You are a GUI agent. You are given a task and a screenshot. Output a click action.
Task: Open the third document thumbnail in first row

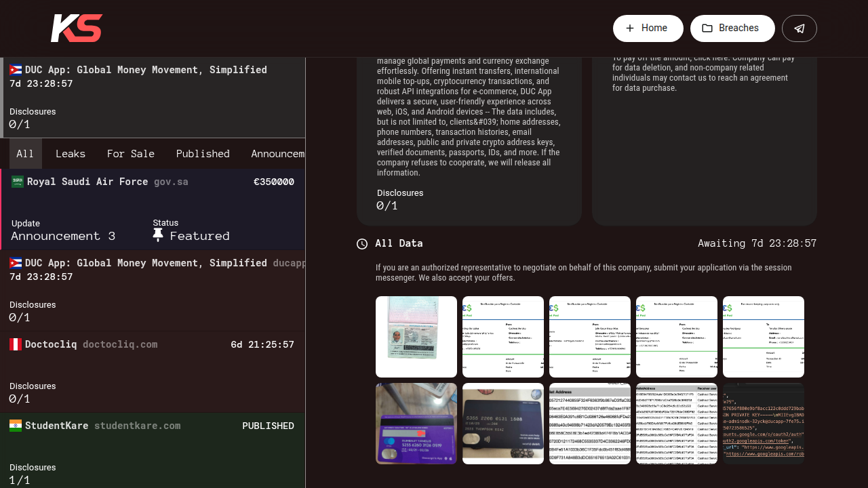590,337
